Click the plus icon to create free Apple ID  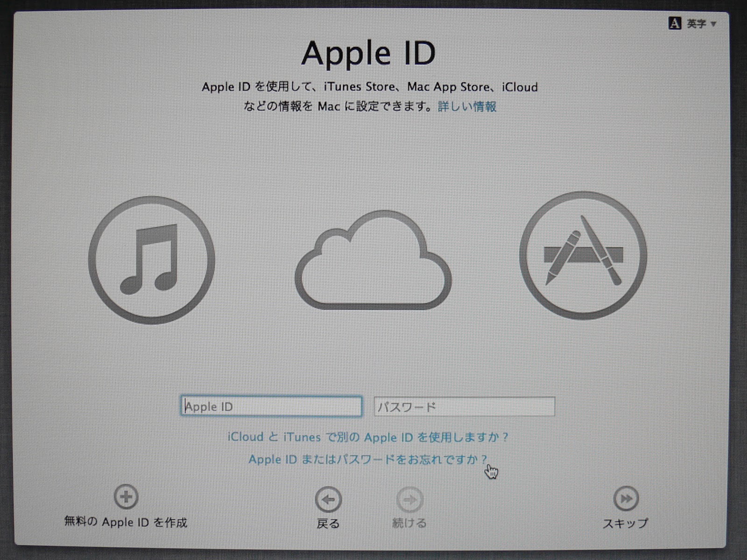pyautogui.click(x=126, y=497)
